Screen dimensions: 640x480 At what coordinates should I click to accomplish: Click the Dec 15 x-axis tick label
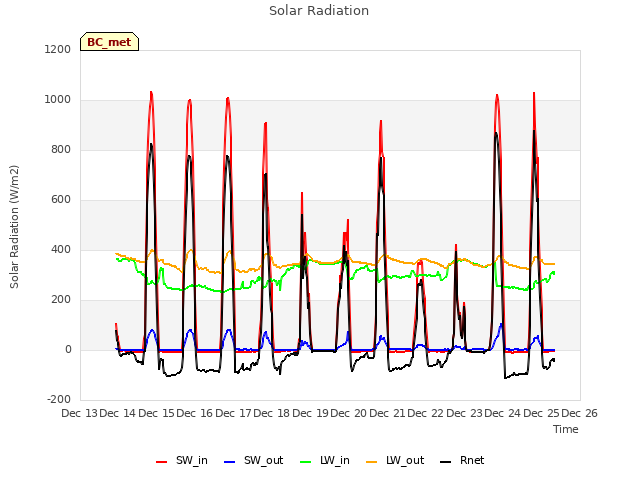coord(157,413)
